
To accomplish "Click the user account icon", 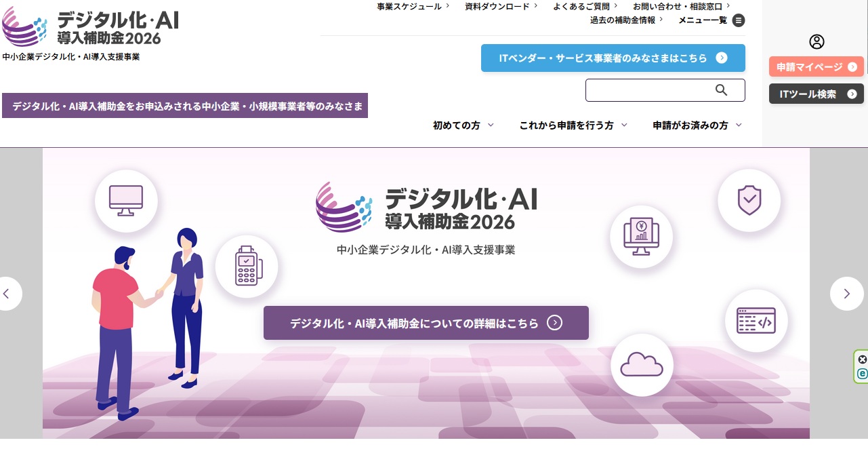I will tap(817, 42).
